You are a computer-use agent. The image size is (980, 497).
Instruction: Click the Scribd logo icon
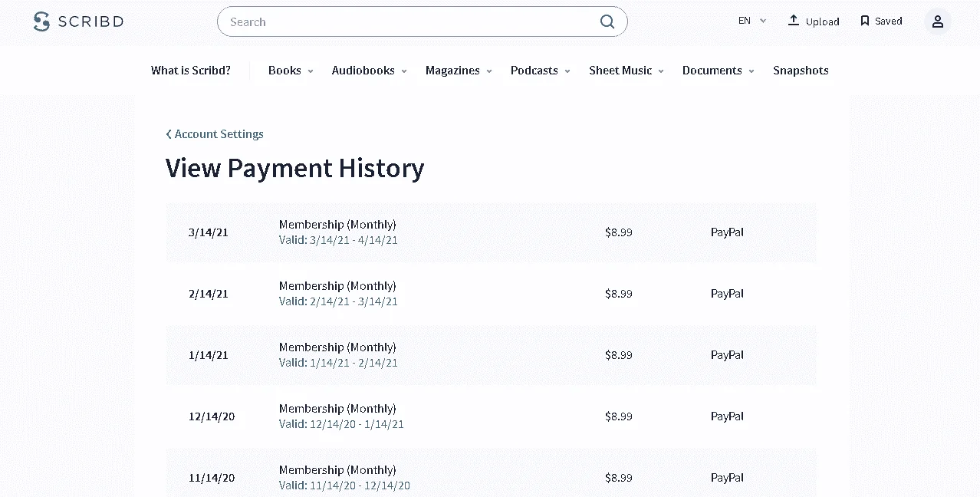41,21
